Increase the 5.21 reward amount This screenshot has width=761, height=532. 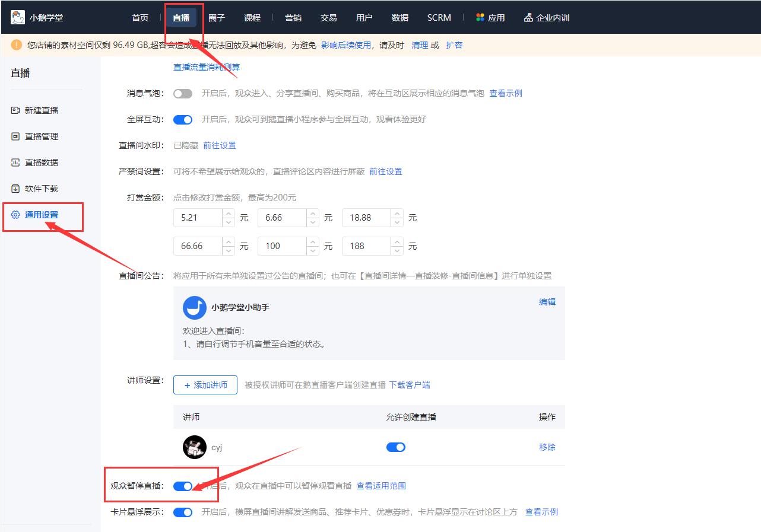tap(228, 214)
